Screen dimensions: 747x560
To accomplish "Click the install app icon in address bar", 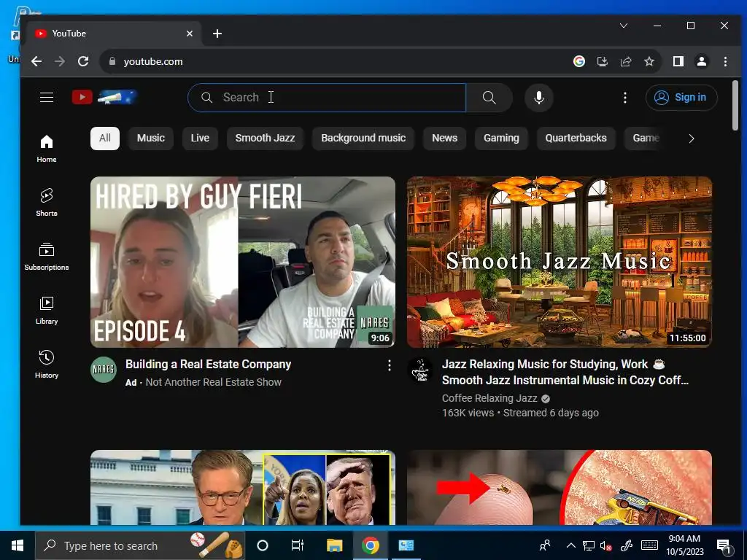I will pyautogui.click(x=602, y=61).
